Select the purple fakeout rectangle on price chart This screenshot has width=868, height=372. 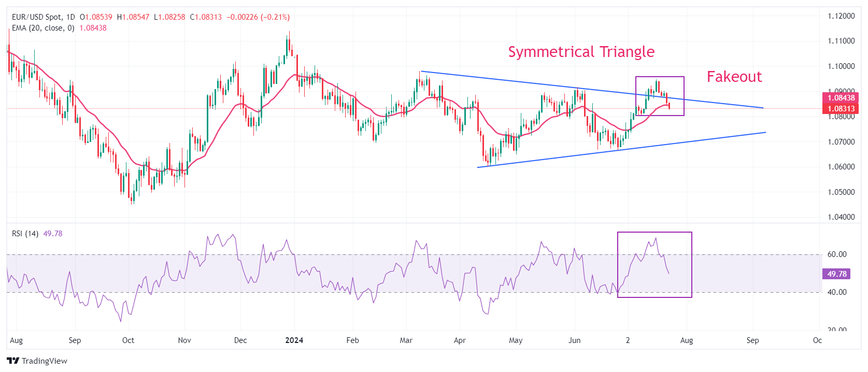(684, 96)
